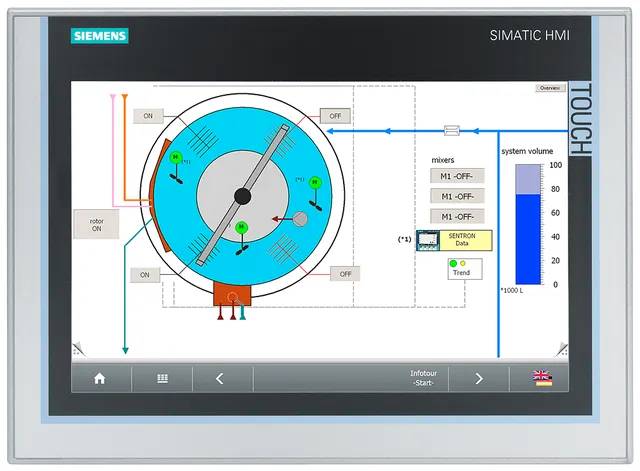Image resolution: width=640 pixels, height=471 pixels.
Task: Select the right-side green mixer motor
Action: [315, 182]
